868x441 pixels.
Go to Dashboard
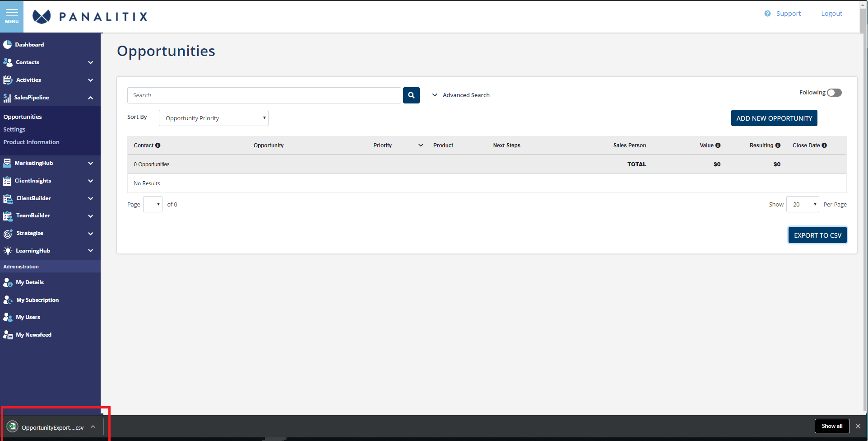click(x=29, y=44)
